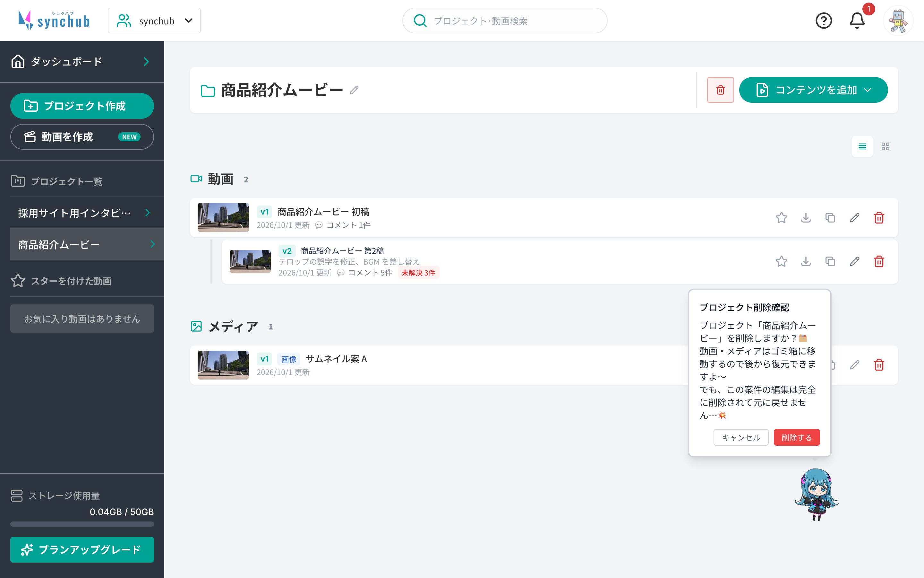Click the 動画を作成 button
Image resolution: width=924 pixels, height=578 pixels.
tap(82, 137)
